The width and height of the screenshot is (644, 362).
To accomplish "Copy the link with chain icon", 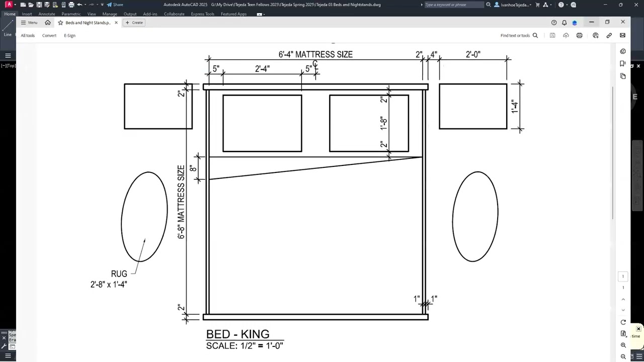I will point(609,36).
